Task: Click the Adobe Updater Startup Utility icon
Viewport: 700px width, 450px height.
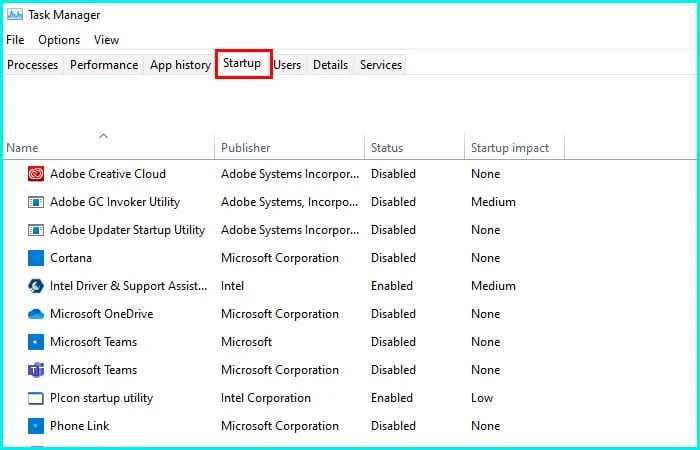Action: click(x=36, y=230)
